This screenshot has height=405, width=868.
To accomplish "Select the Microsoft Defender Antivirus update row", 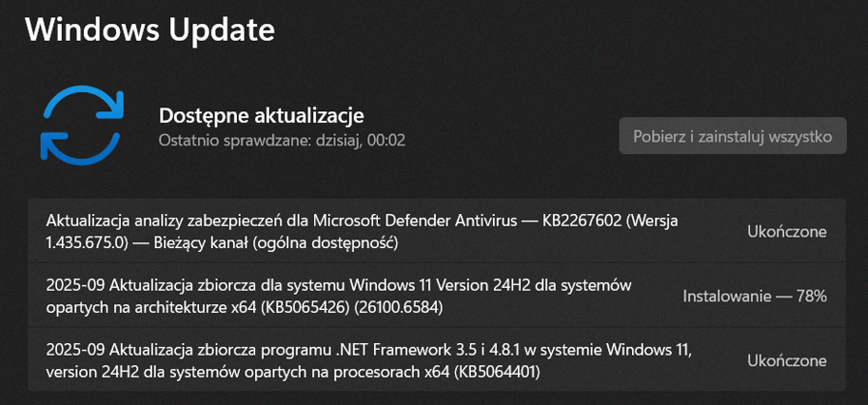I will click(x=436, y=231).
